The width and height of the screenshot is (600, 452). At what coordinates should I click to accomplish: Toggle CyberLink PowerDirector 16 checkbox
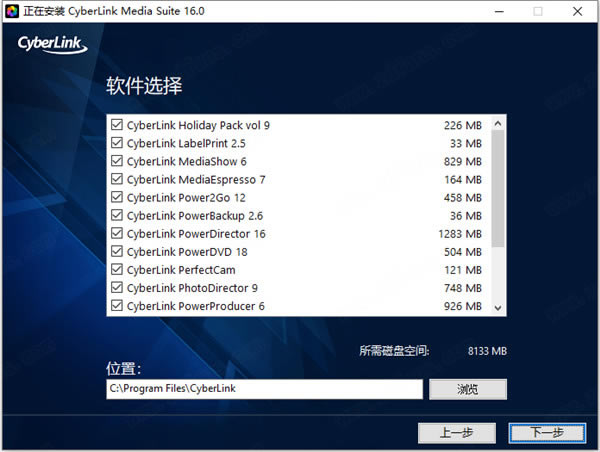[x=117, y=234]
